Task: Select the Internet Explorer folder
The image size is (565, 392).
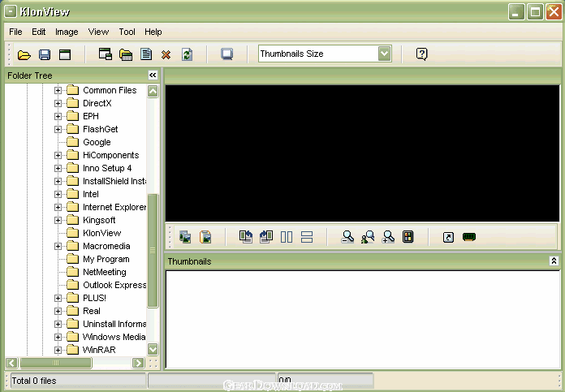Action: 114,207
